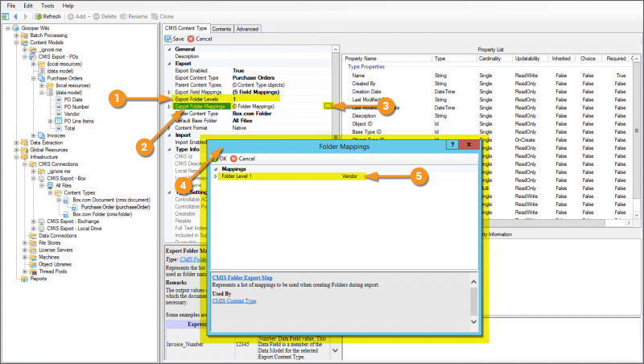Open the Help menu
This screenshot has width=644, height=364.
pyautogui.click(x=68, y=6)
